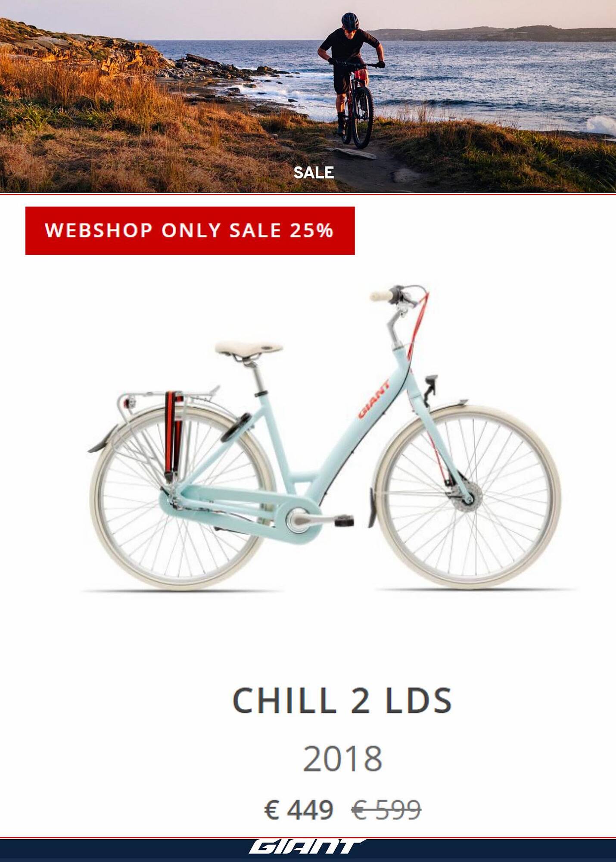Open the Chill 2 LDS bike image
Screen dimensions: 616x862
326,438
